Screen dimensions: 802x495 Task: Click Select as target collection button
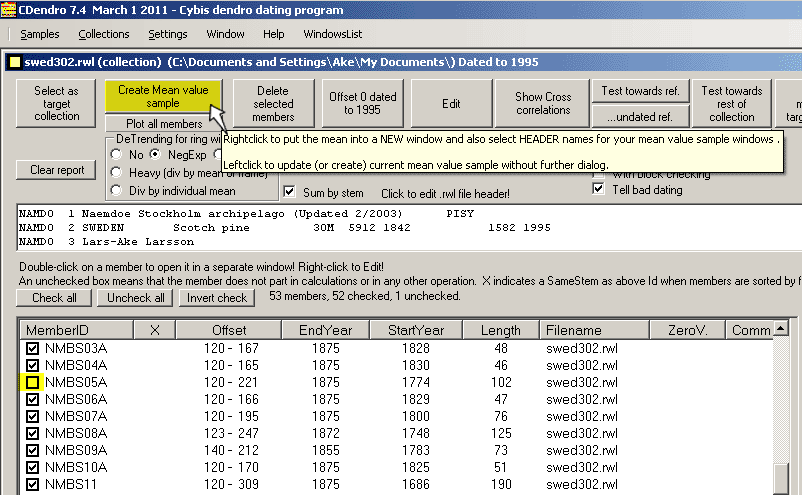(x=56, y=103)
